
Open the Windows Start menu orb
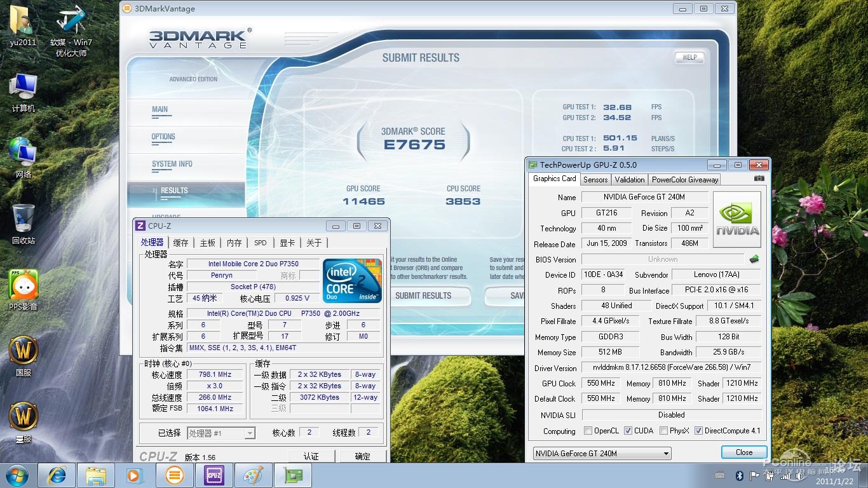(16, 475)
